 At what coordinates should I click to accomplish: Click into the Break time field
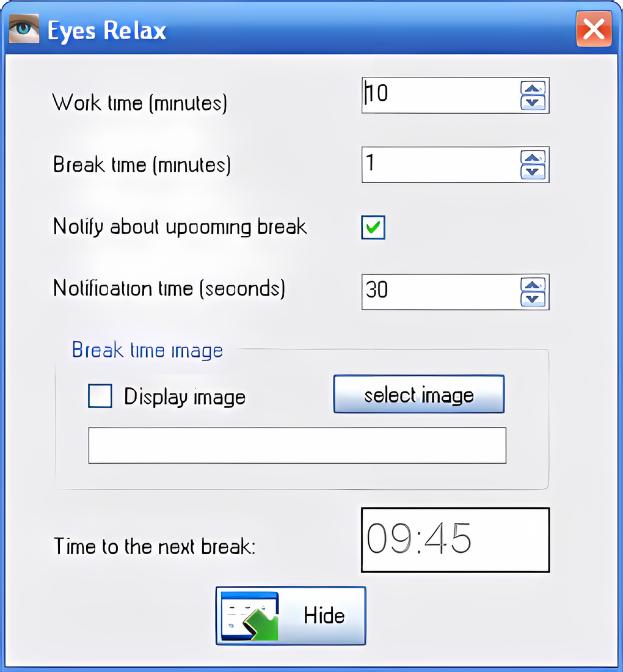coord(440,164)
